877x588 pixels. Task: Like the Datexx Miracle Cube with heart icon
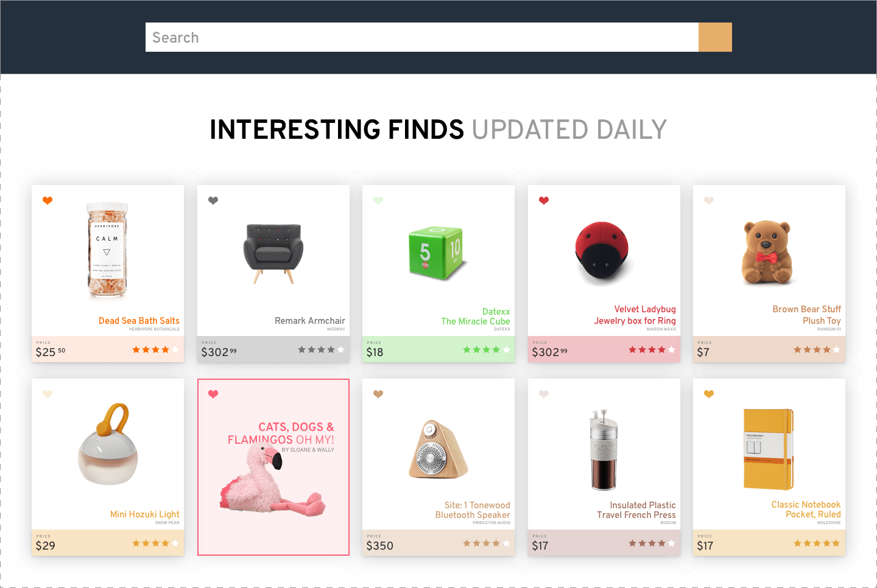pos(378,200)
